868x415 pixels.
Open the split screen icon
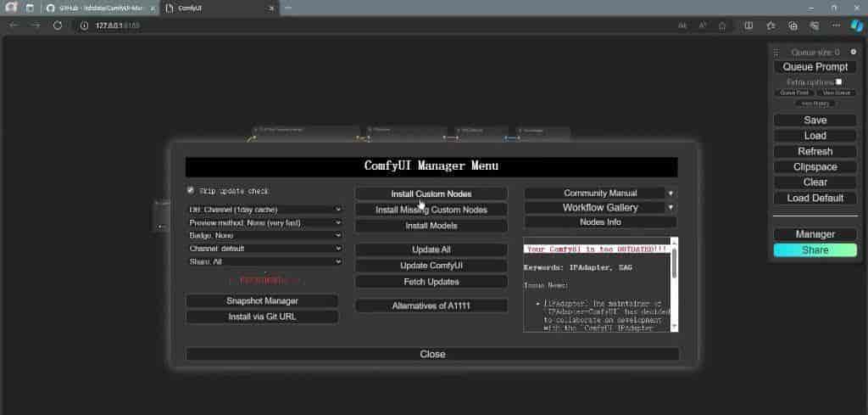pyautogui.click(x=748, y=25)
